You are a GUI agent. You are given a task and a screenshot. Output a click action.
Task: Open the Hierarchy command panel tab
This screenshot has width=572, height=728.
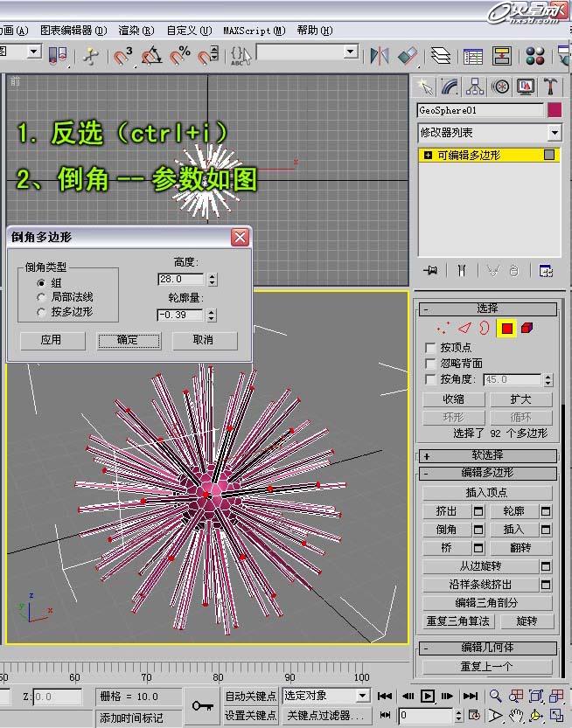475,87
